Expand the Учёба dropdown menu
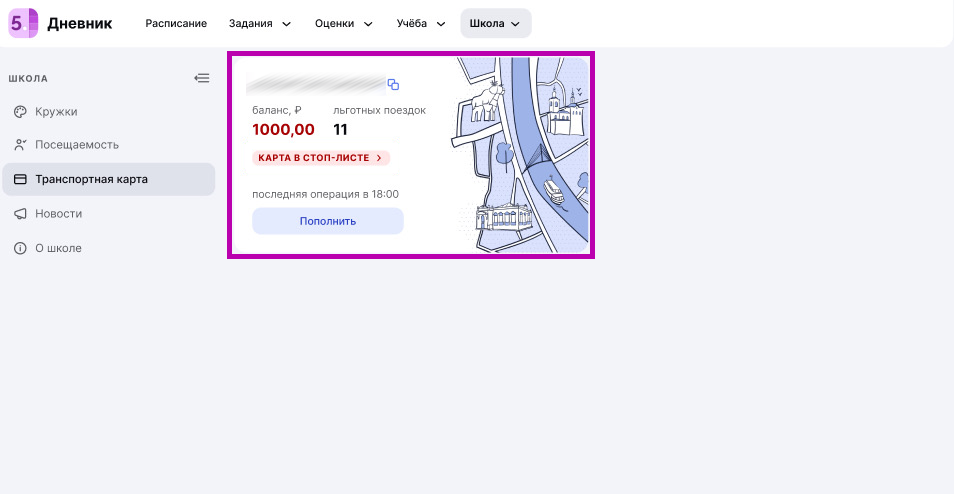 421,24
